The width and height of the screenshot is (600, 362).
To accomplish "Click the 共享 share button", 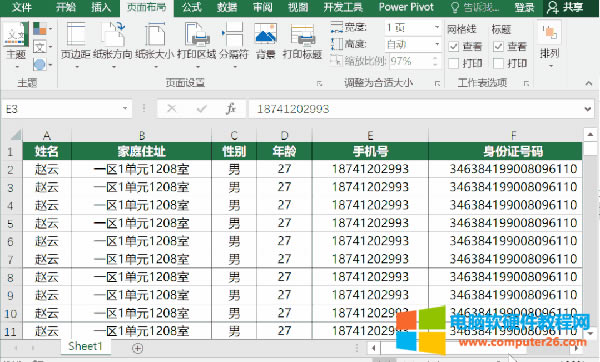I will 565,7.
